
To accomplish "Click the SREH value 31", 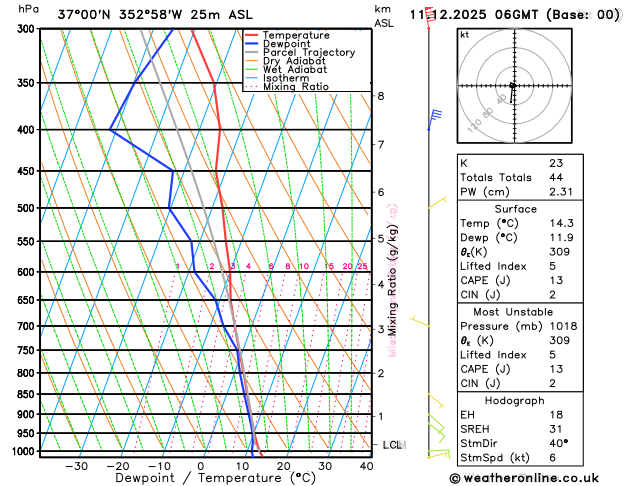I will pyautogui.click(x=556, y=429).
